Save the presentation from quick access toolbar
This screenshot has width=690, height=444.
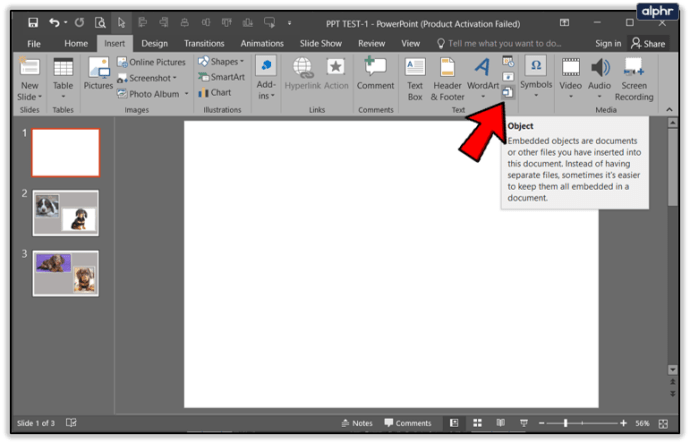[x=33, y=22]
